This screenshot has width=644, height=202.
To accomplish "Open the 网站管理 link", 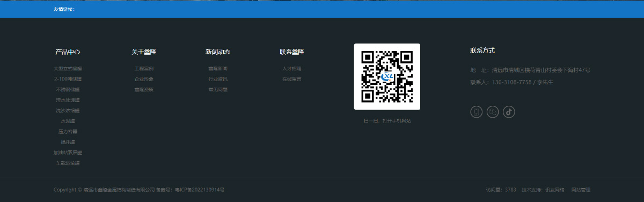I will pyautogui.click(x=581, y=190).
